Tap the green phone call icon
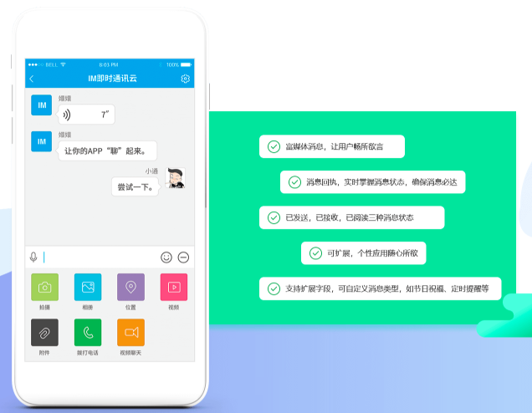This screenshot has width=532, height=413. click(88, 333)
